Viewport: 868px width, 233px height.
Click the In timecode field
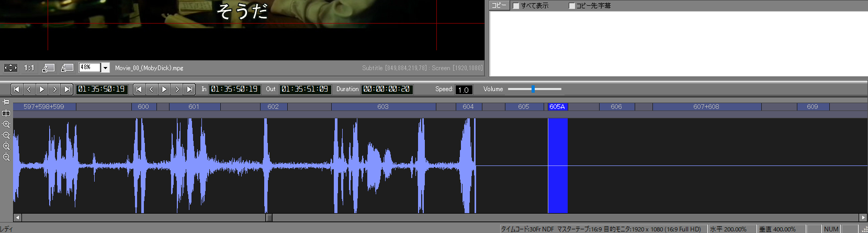click(x=234, y=89)
